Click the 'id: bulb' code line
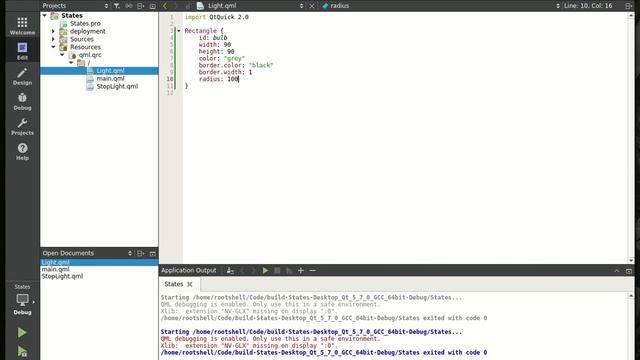Viewport: 640px width, 360px height. click(213, 38)
